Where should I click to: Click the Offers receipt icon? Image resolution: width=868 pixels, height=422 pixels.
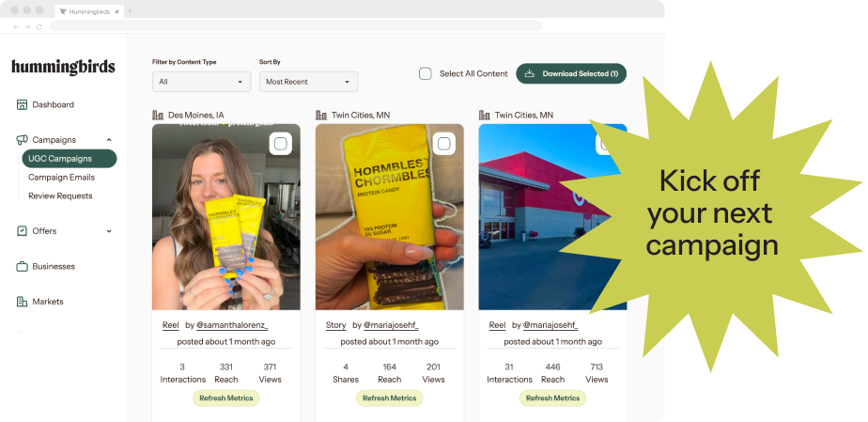click(x=22, y=231)
